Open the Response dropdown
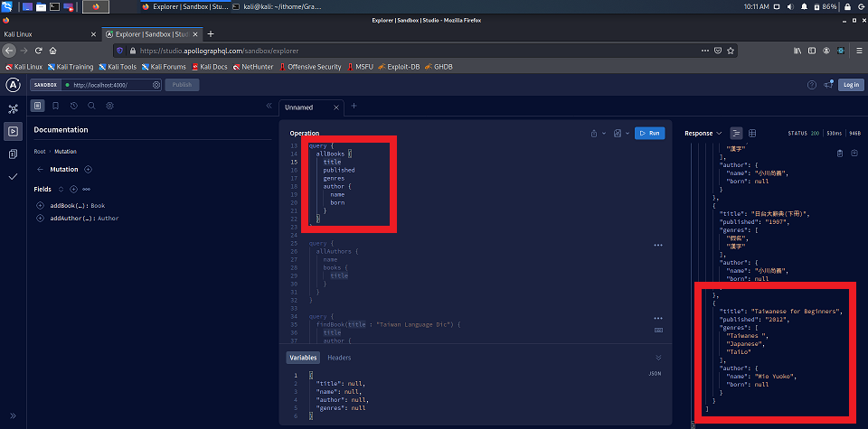The width and height of the screenshot is (868, 429). tap(703, 134)
